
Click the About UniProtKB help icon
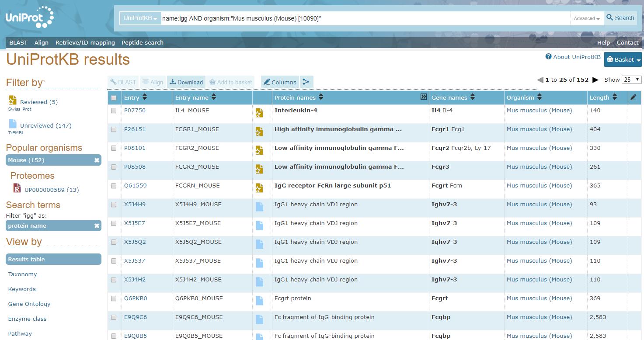tap(548, 57)
